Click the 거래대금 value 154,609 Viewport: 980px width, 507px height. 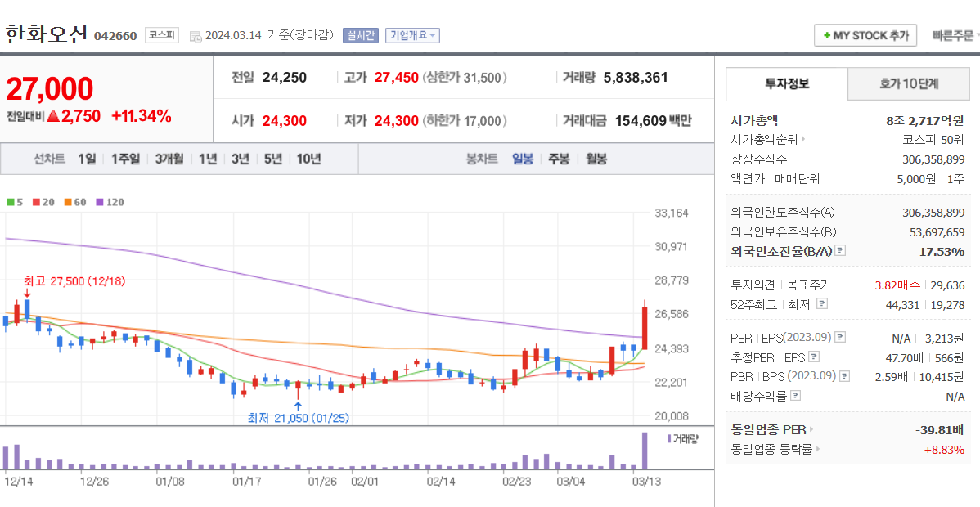point(641,121)
